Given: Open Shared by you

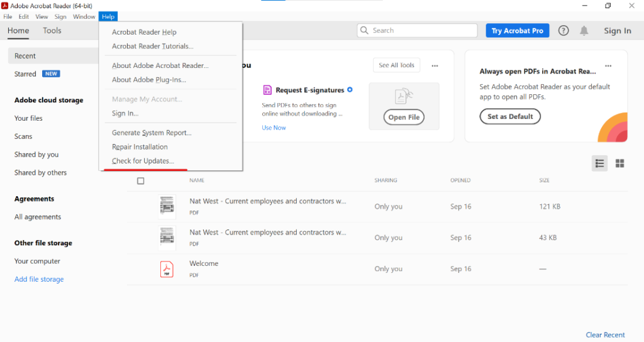Looking at the screenshot, I should click(x=36, y=155).
